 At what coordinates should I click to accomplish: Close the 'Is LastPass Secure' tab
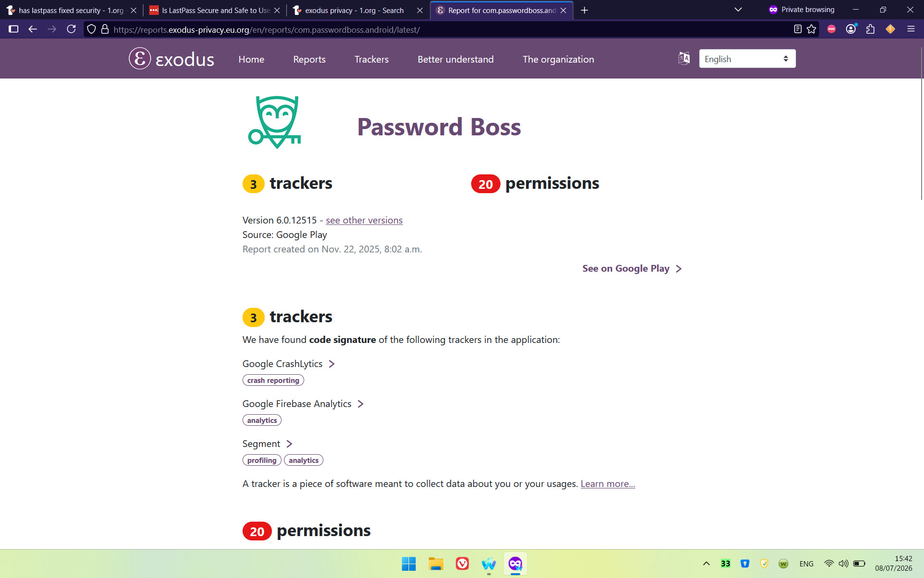[277, 10]
